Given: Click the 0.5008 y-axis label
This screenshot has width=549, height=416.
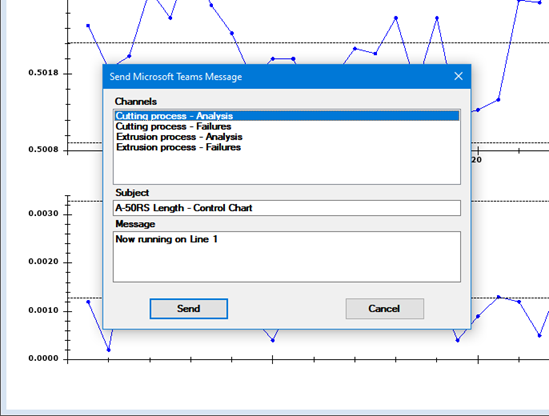Looking at the screenshot, I should click(43, 150).
